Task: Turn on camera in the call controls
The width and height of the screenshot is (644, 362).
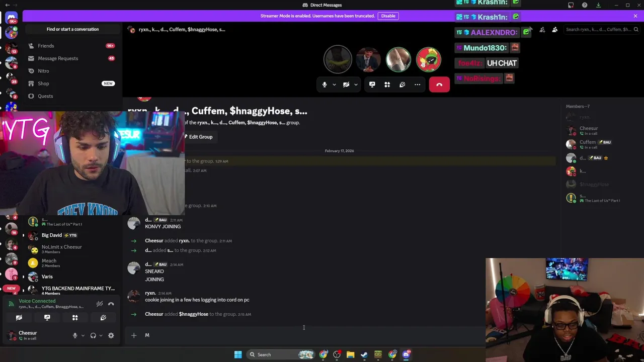Action: [x=346, y=84]
